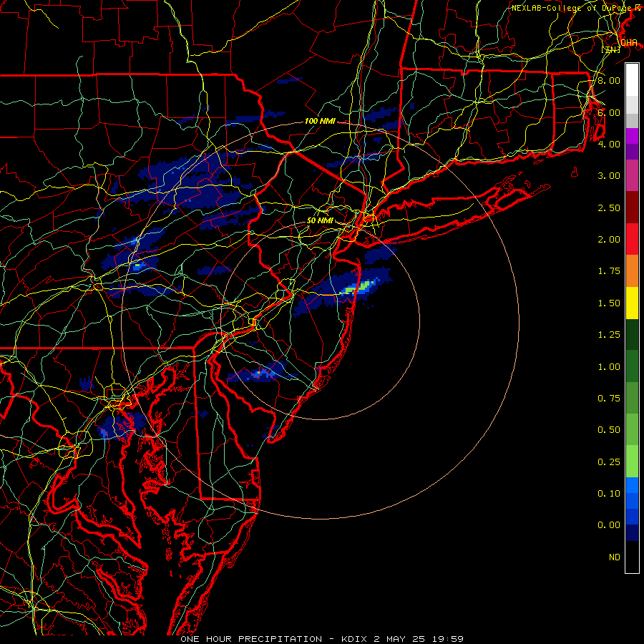Viewport: 644px width, 644px height.
Task: Pick the green swatch beside 1.00
Action: click(632, 367)
